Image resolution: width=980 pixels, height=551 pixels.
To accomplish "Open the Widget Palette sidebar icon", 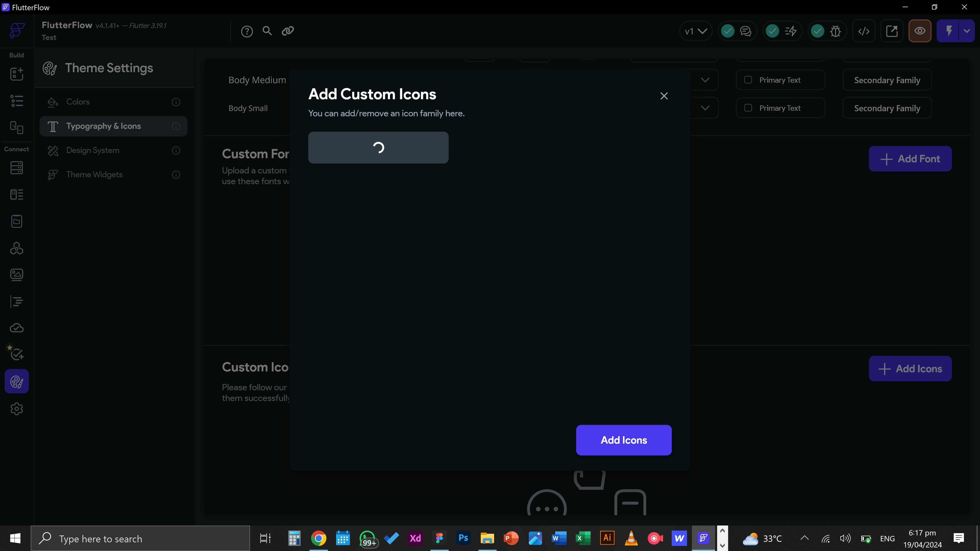I will tap(16, 74).
